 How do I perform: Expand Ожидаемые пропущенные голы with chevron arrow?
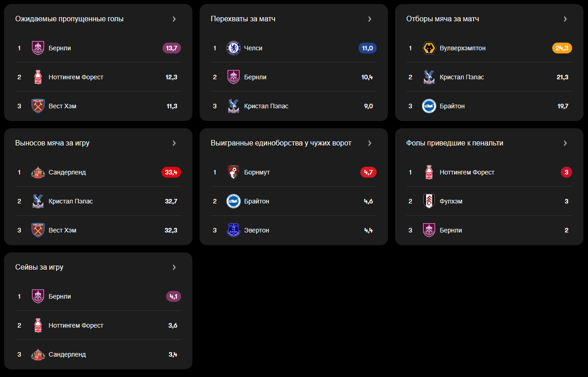pyautogui.click(x=174, y=19)
